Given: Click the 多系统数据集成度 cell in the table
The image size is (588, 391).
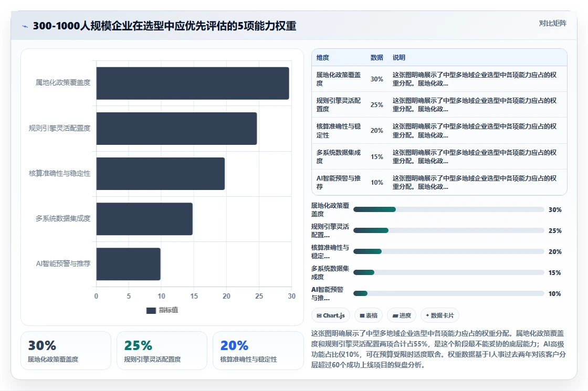Looking at the screenshot, I should pos(339,157).
